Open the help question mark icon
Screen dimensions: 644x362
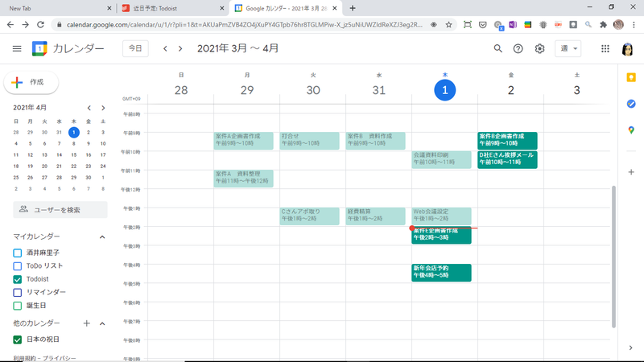[x=518, y=49]
